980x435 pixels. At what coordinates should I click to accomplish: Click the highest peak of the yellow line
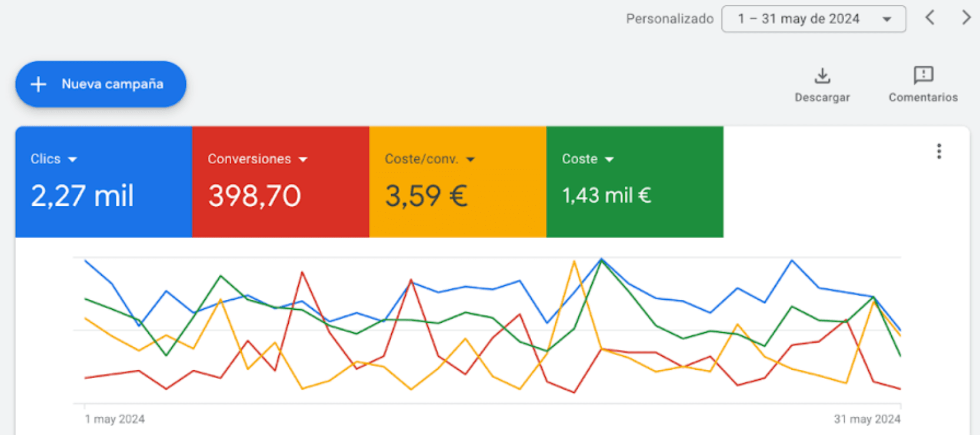pyautogui.click(x=574, y=262)
